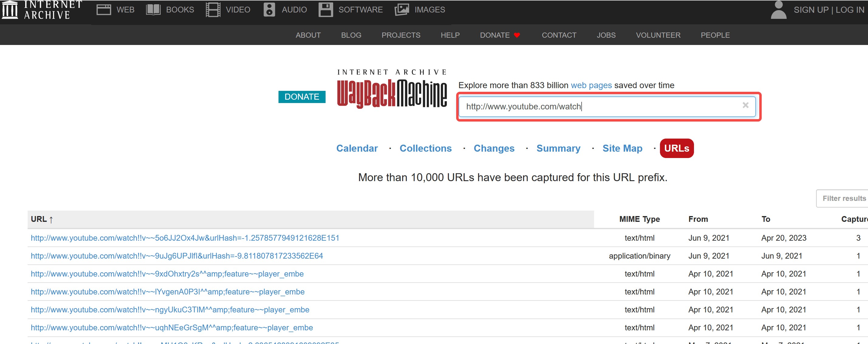Open the 9xdOhxtry2s watch URL
The image size is (868, 344).
tap(167, 274)
